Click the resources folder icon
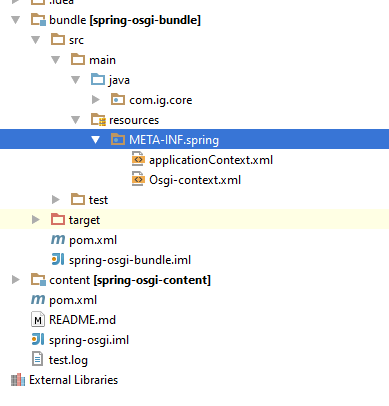Image resolution: width=389 pixels, height=406 pixels. (98, 120)
